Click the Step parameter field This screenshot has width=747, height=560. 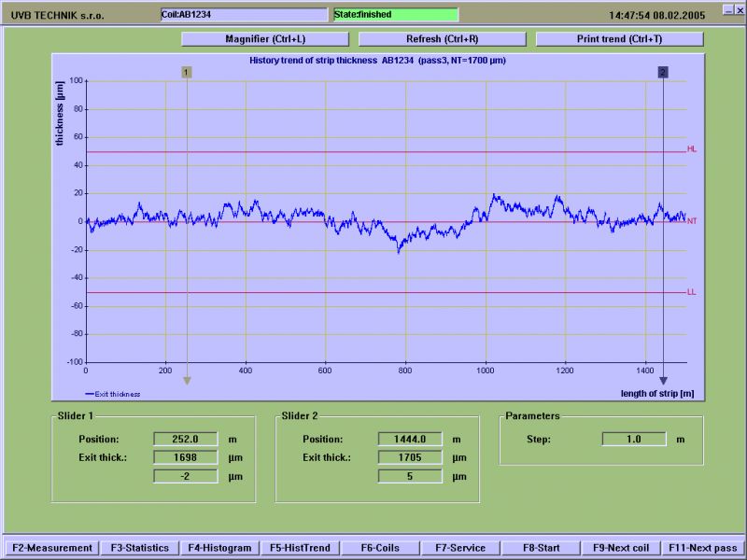(x=634, y=439)
